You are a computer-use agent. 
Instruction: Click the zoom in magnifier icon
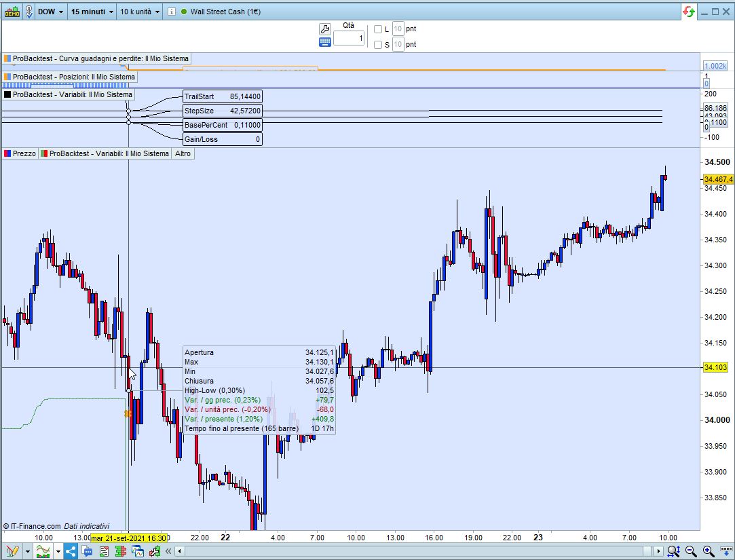[709, 551]
